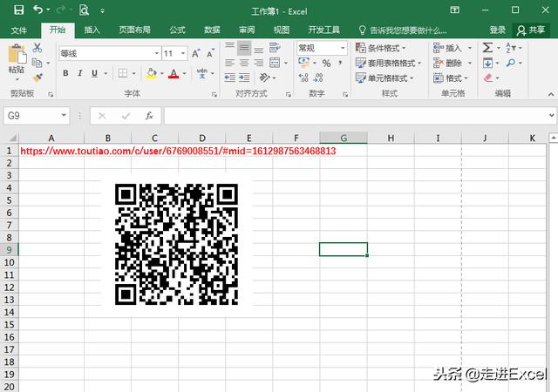The image size is (558, 392).
Task: Click the Clear eraser icon
Action: pyautogui.click(x=488, y=78)
